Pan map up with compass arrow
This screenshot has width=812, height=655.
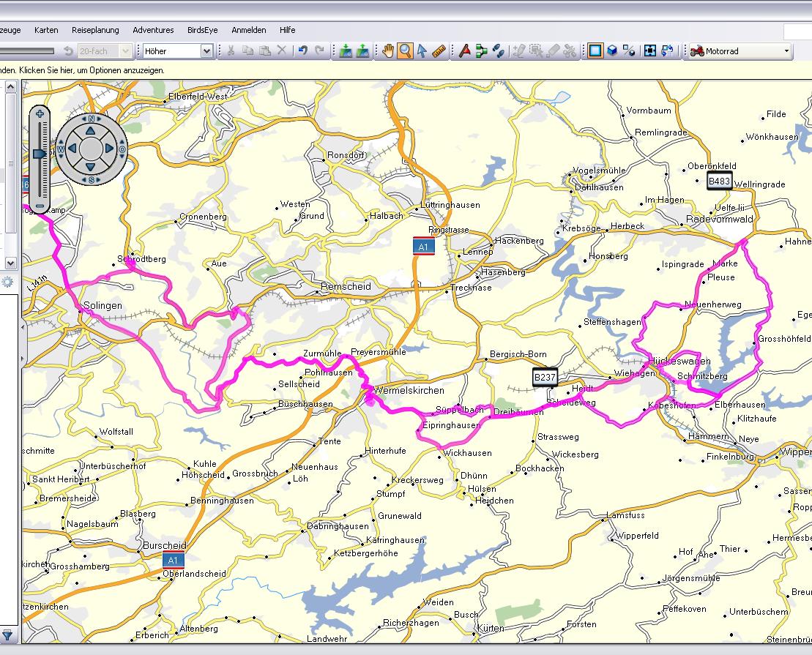click(x=91, y=130)
